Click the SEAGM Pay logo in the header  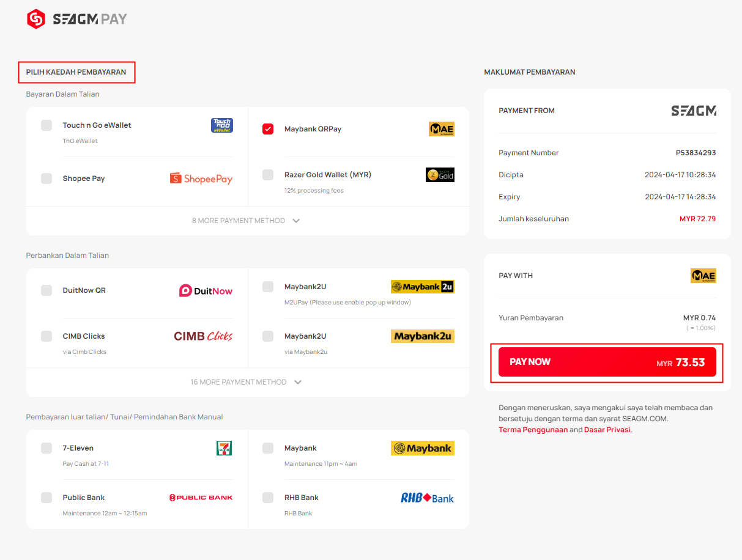click(77, 19)
